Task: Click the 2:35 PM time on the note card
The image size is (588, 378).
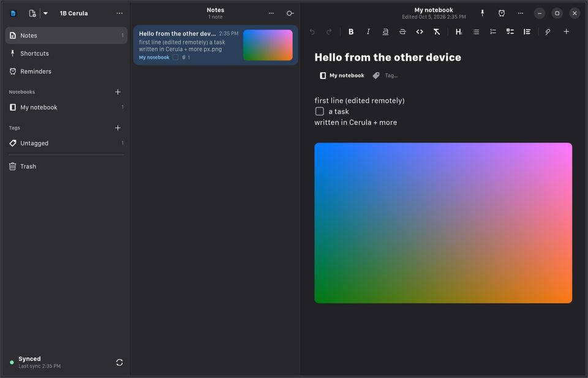Action: coord(228,33)
